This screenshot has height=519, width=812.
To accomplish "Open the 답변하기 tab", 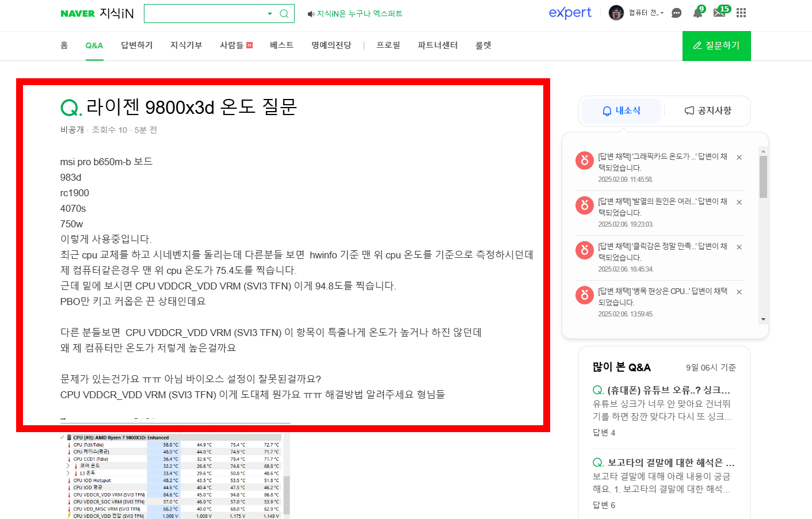I will click(x=137, y=45).
